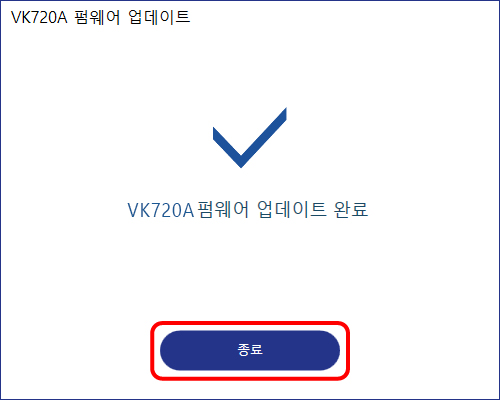Click the 종료 label inside the navy button
Screen dimensions: 500x400
tap(250, 350)
